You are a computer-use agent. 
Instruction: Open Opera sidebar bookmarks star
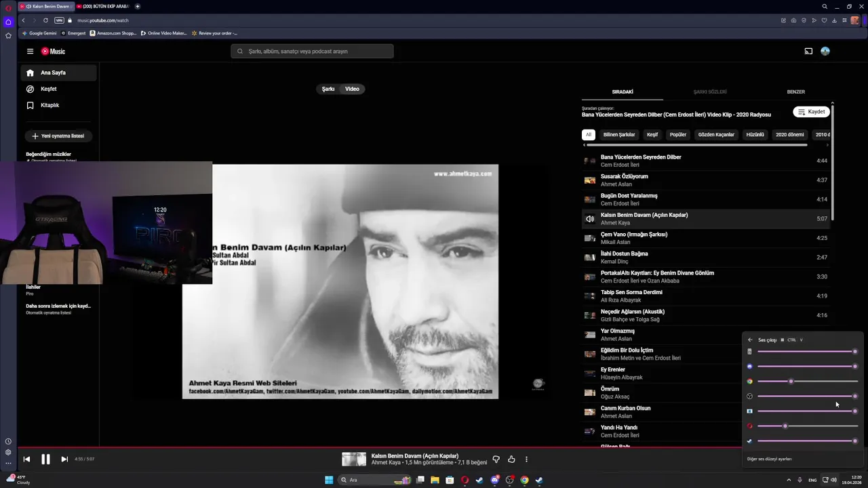[x=8, y=35]
